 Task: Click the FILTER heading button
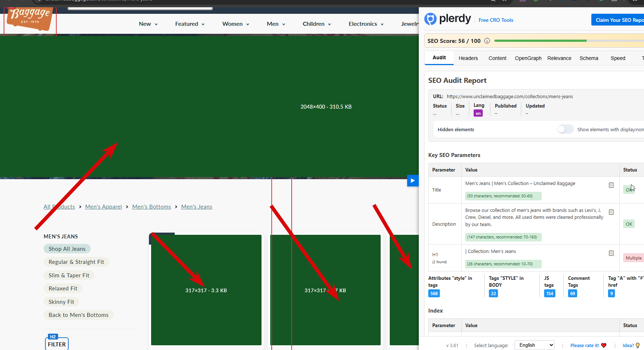tap(57, 345)
